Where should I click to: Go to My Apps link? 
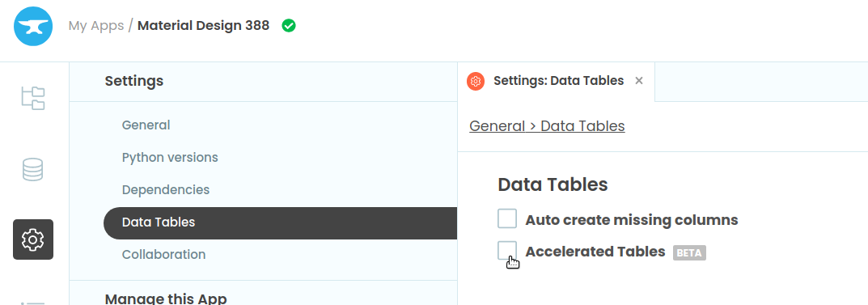[x=96, y=25]
